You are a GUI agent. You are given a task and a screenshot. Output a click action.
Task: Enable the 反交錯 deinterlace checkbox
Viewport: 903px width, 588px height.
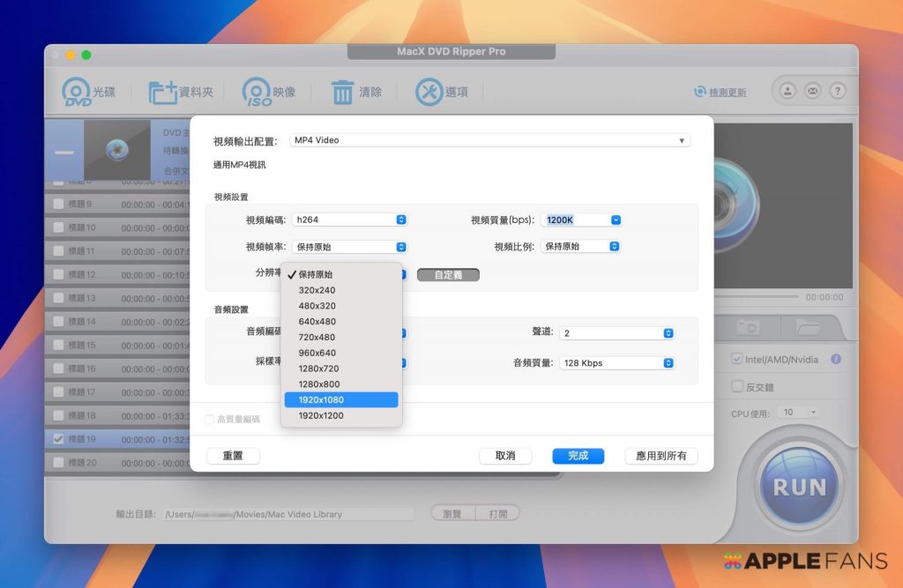click(736, 387)
